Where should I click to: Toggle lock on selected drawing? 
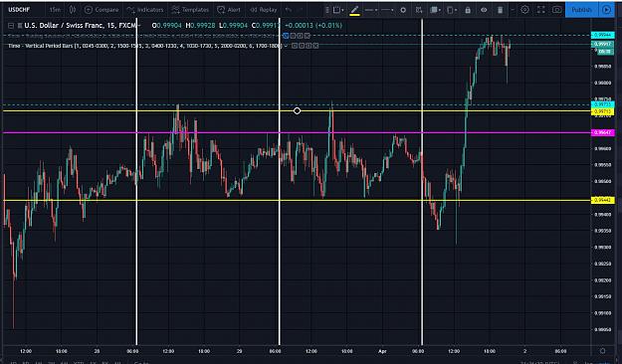(468, 10)
